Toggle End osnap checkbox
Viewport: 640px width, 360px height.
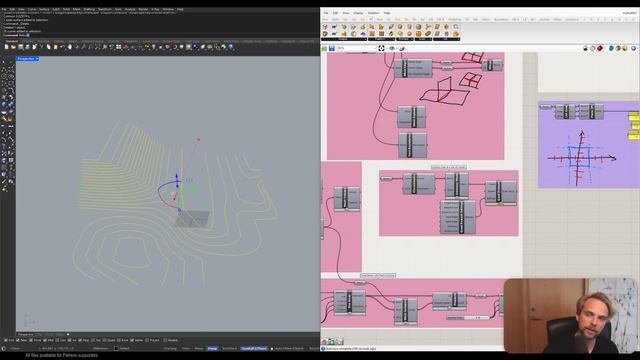click(5, 340)
